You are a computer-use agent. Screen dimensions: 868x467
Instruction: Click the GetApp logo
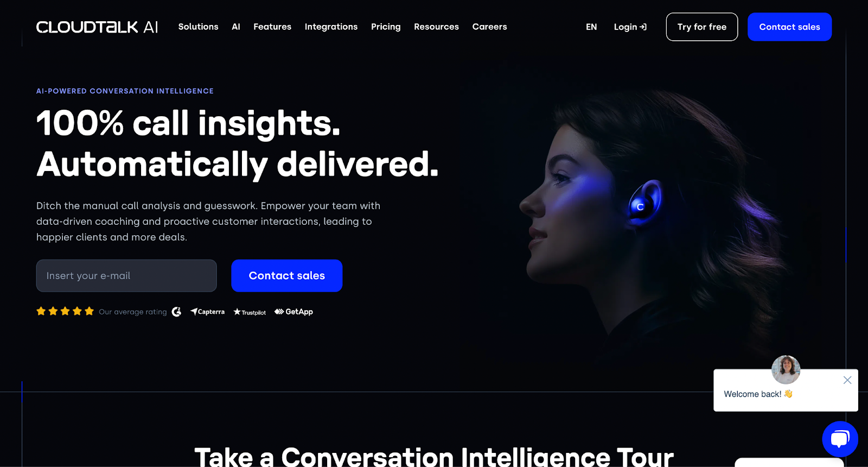pyautogui.click(x=293, y=312)
